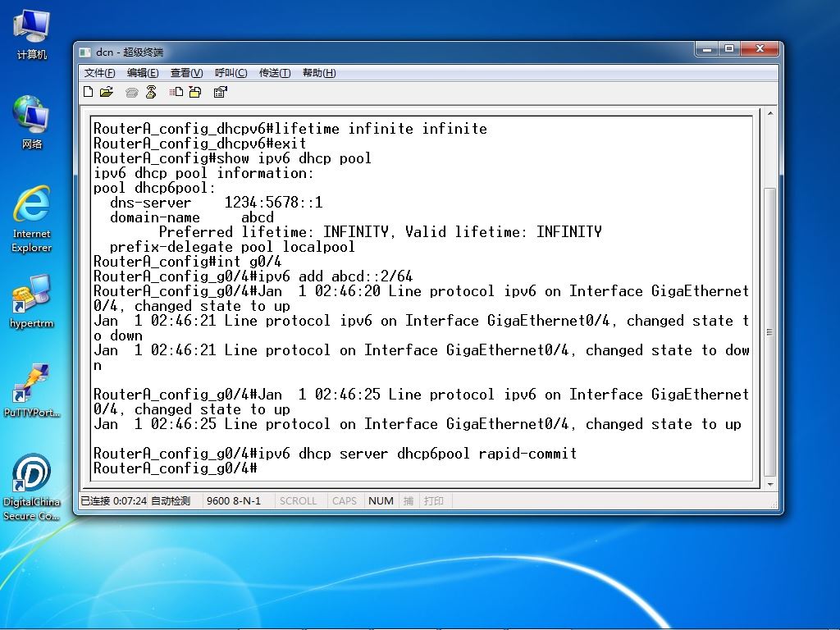Viewport: 840px width, 630px height.
Task: Click the terminal scroll down arrow
Action: tap(769, 484)
